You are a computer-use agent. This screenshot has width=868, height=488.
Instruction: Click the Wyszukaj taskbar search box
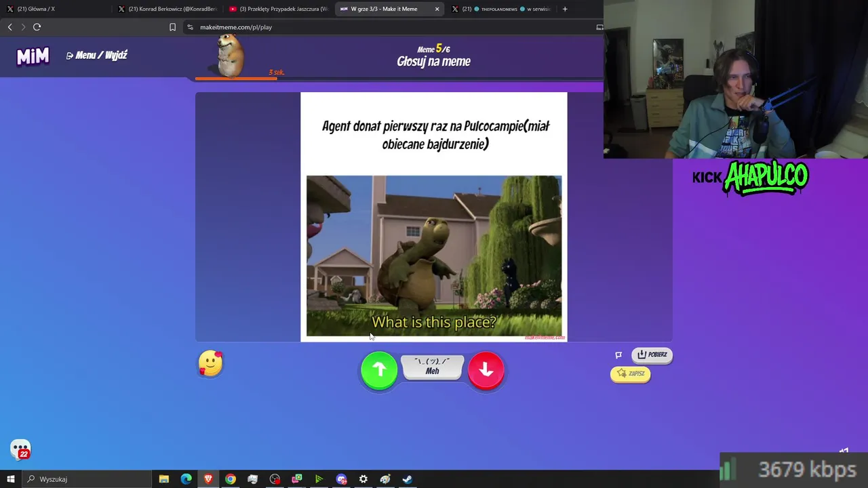[x=87, y=479]
